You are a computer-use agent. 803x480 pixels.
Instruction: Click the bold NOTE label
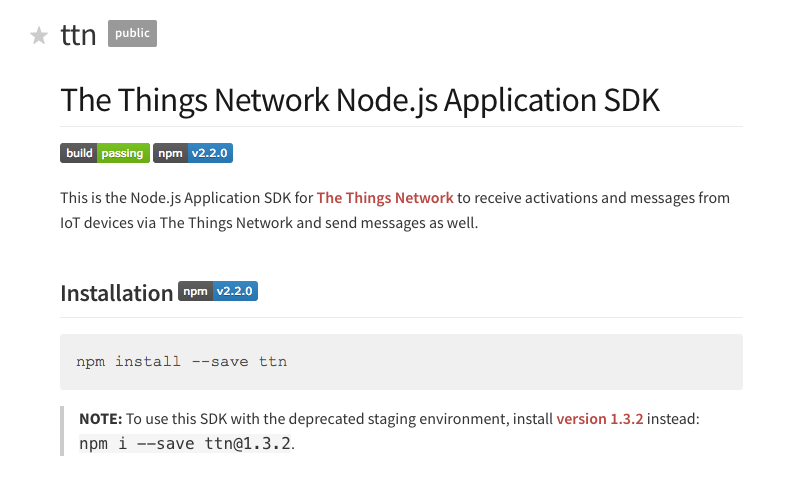pos(101,418)
